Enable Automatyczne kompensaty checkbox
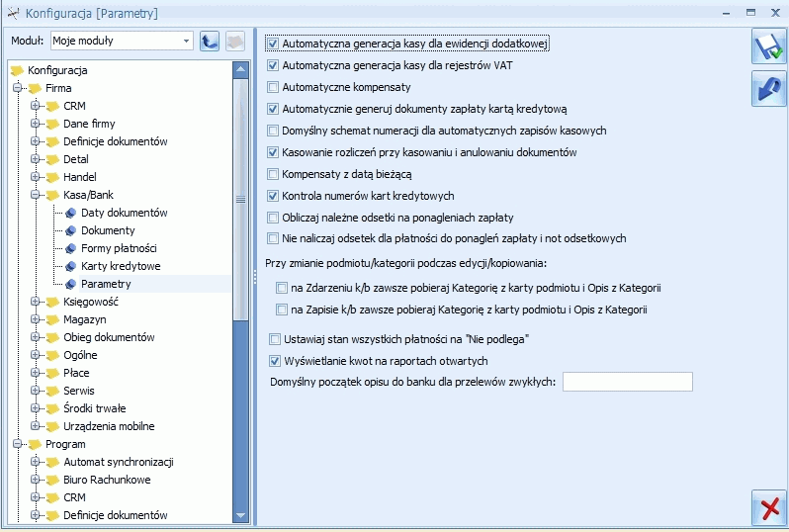Screen dimensions: 789x532 coord(273,87)
